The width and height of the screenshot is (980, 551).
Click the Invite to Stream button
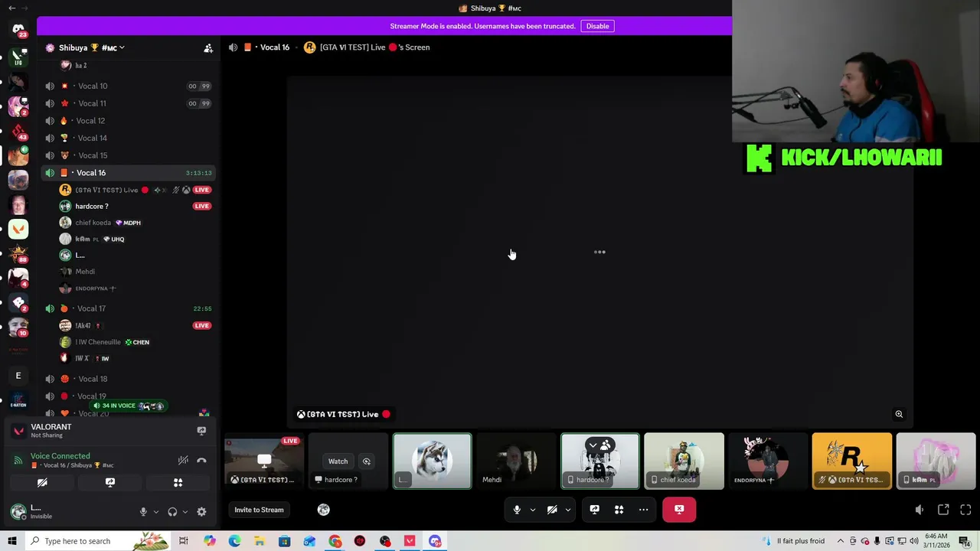pyautogui.click(x=259, y=510)
